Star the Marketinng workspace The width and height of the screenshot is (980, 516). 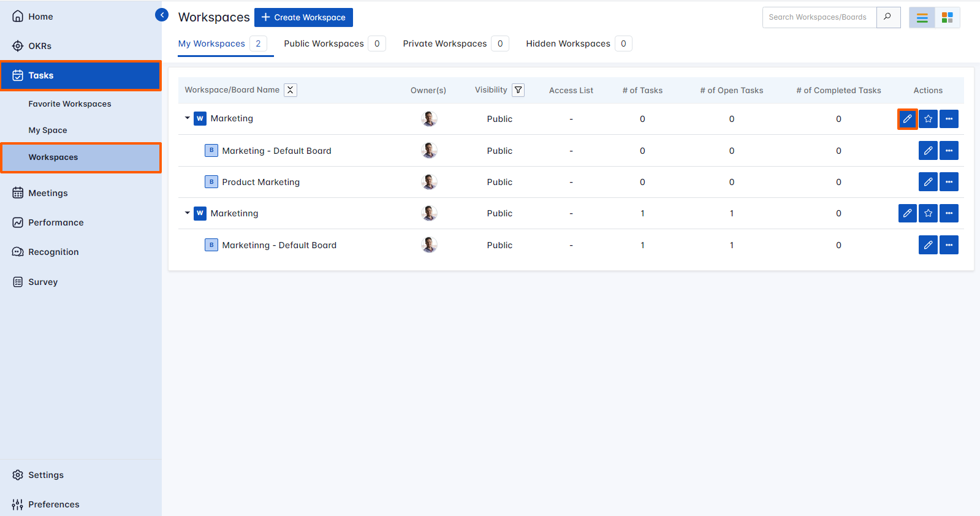928,213
